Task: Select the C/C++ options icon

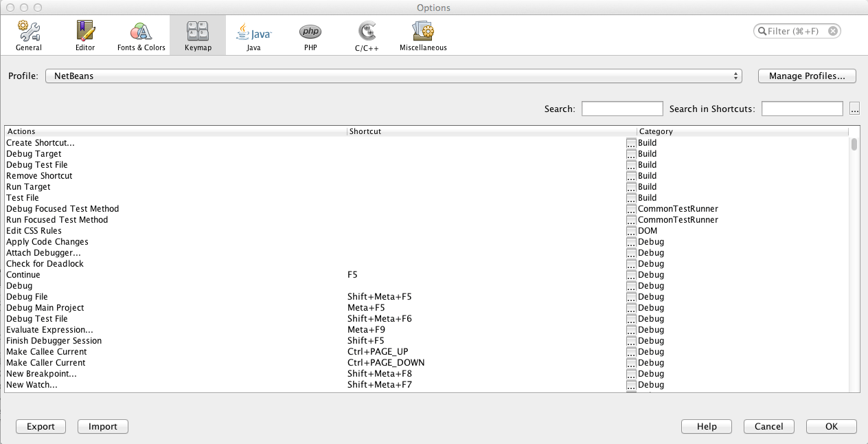Action: [x=367, y=36]
